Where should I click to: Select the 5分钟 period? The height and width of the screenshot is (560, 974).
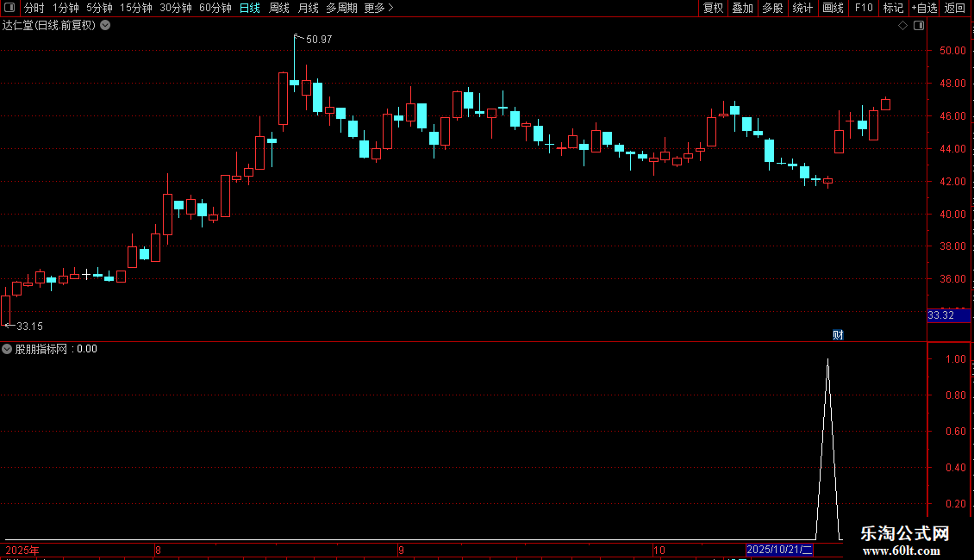pyautogui.click(x=99, y=8)
